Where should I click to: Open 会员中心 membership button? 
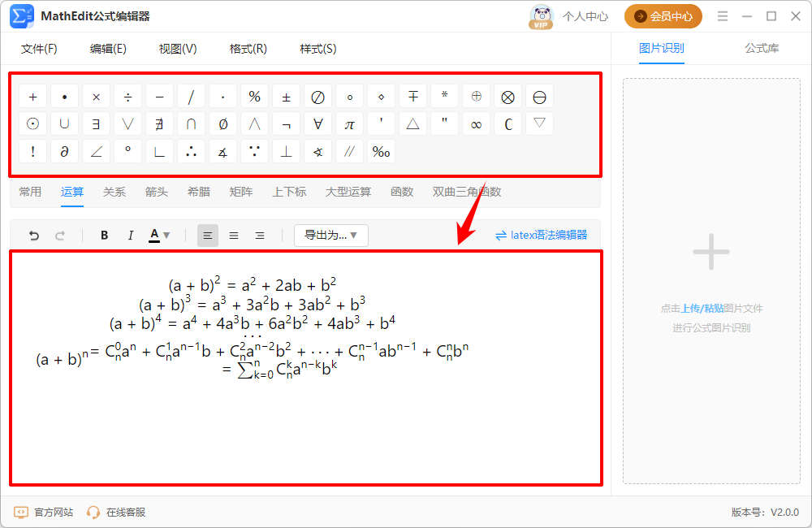(x=663, y=16)
